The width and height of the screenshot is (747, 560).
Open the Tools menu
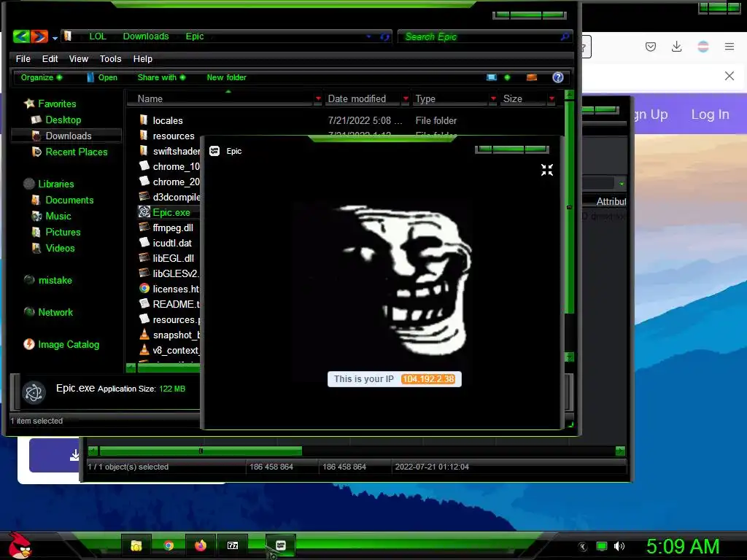tap(110, 58)
